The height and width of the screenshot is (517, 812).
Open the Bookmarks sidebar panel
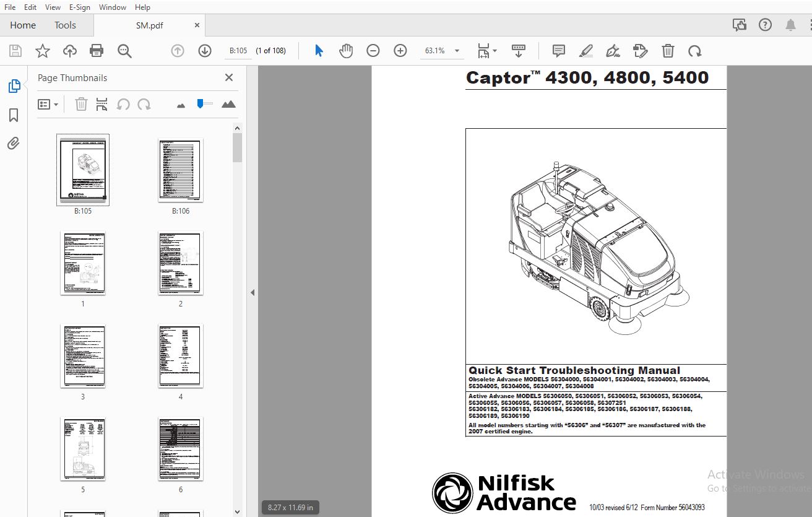pyautogui.click(x=14, y=115)
